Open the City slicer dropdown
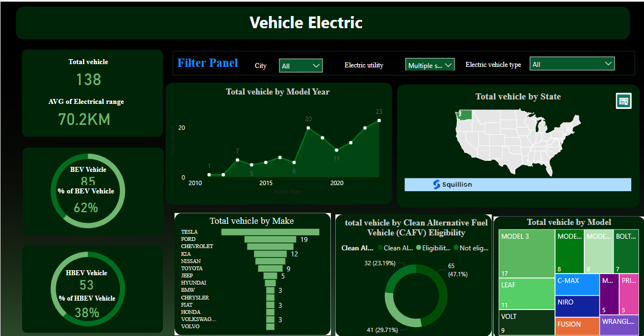Viewport: 644px width, 336px height. pos(300,65)
